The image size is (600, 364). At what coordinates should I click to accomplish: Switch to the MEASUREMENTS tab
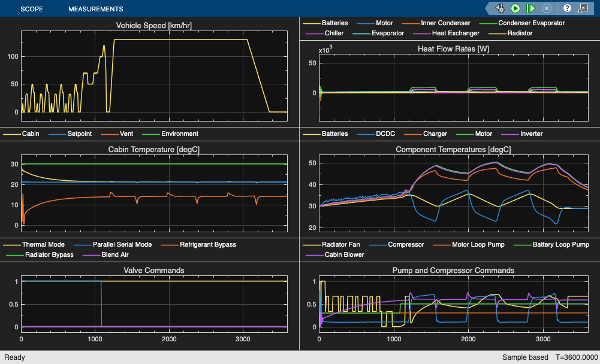click(x=96, y=9)
